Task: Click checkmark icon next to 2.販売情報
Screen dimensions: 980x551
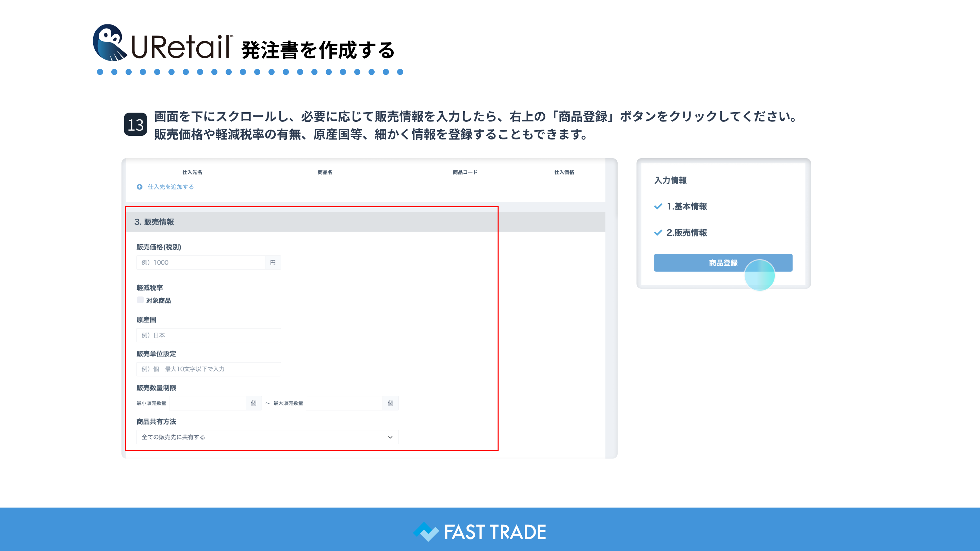Action: point(658,233)
